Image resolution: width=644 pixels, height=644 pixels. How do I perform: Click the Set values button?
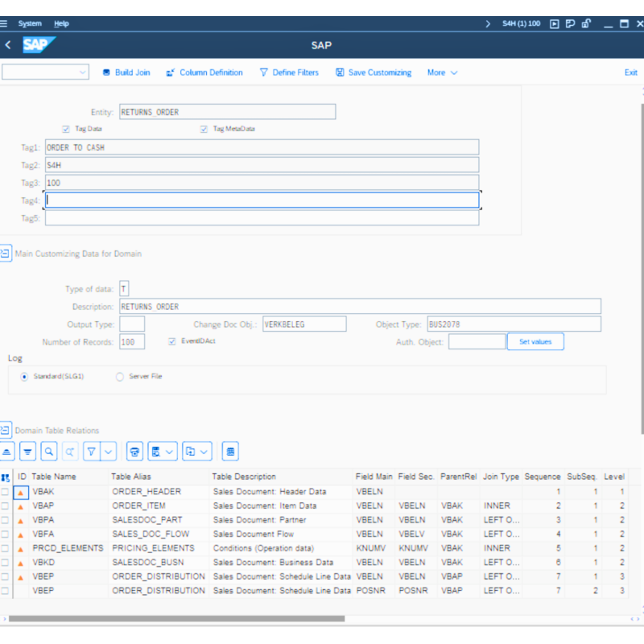535,342
